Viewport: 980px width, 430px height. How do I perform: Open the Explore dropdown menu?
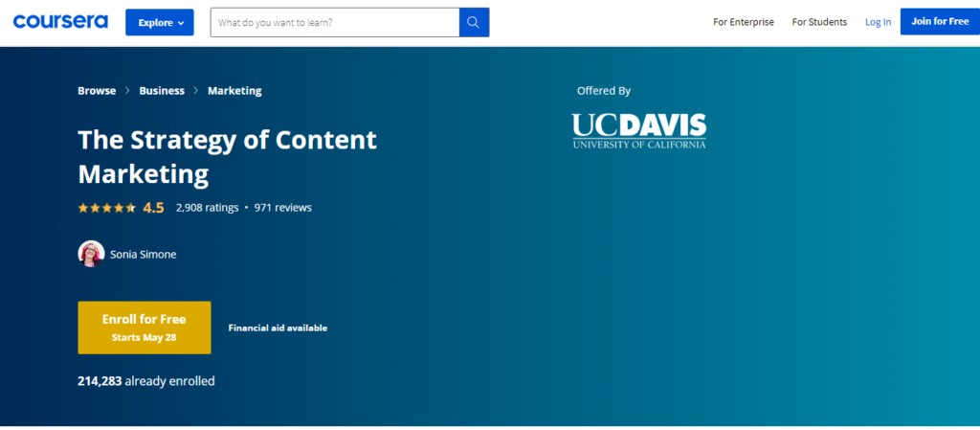pyautogui.click(x=160, y=22)
